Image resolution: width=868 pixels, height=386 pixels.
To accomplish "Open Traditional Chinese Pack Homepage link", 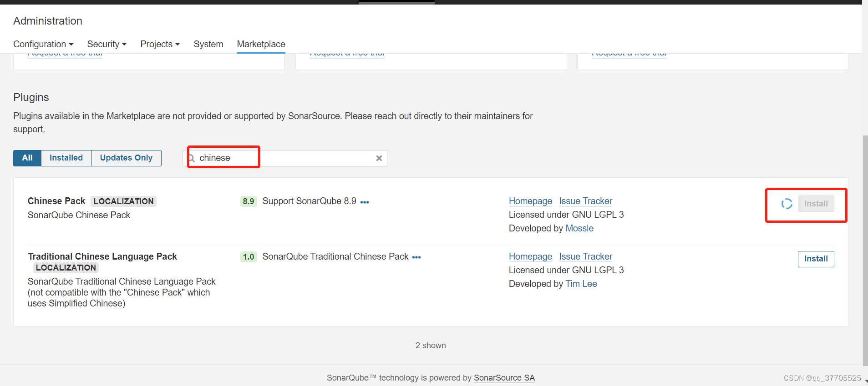I will pos(530,256).
